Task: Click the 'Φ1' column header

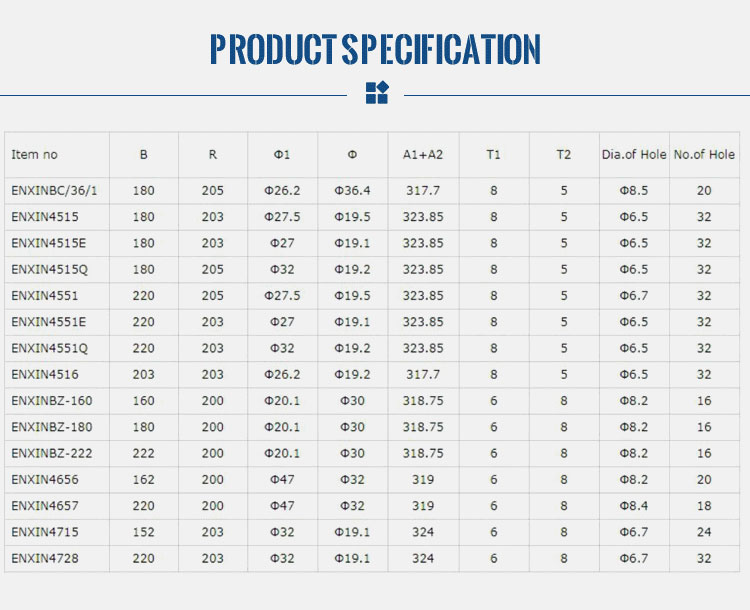Action: point(282,155)
